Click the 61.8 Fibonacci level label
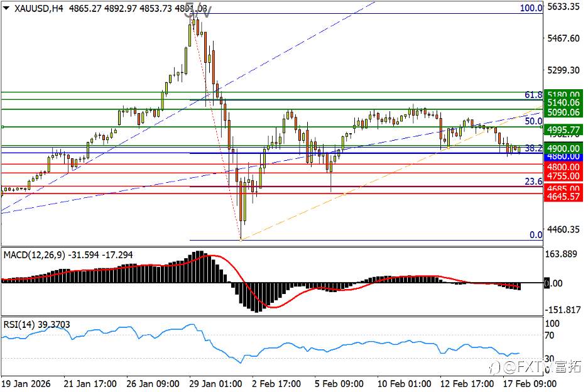The height and width of the screenshot is (392, 588). (533, 94)
